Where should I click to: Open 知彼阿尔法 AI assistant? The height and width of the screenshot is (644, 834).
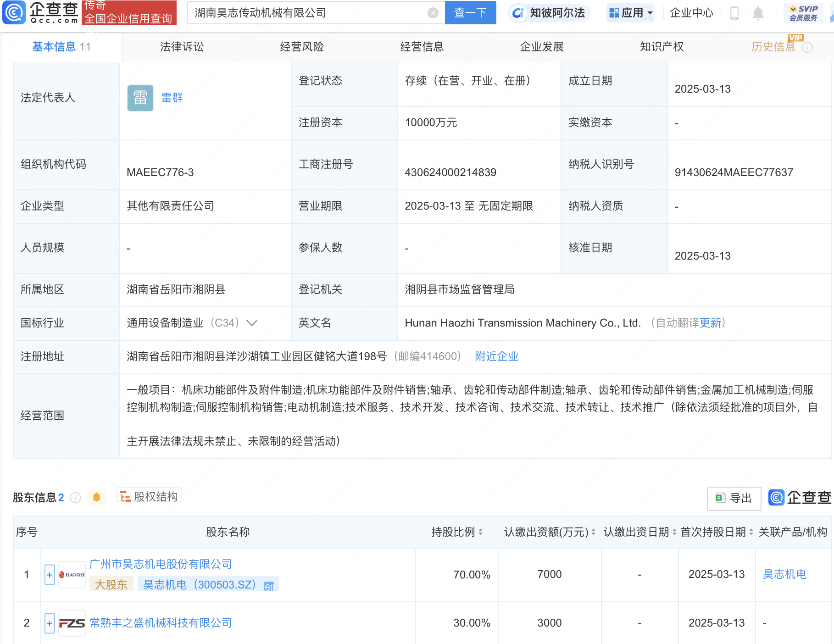coord(549,13)
